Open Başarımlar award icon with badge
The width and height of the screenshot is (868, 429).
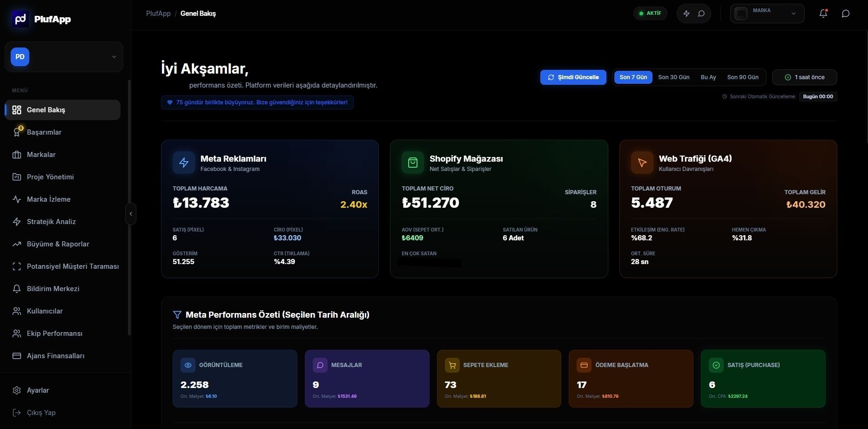17,132
